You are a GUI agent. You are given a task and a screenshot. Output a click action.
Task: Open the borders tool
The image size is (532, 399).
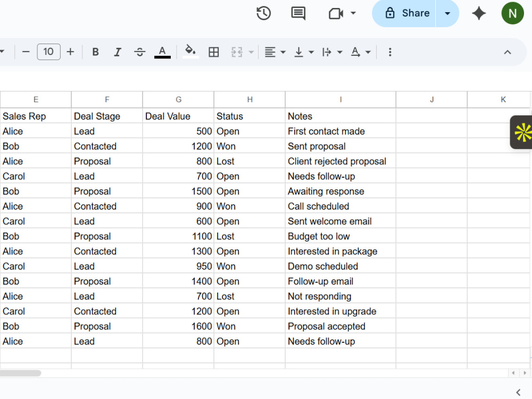[x=213, y=52]
